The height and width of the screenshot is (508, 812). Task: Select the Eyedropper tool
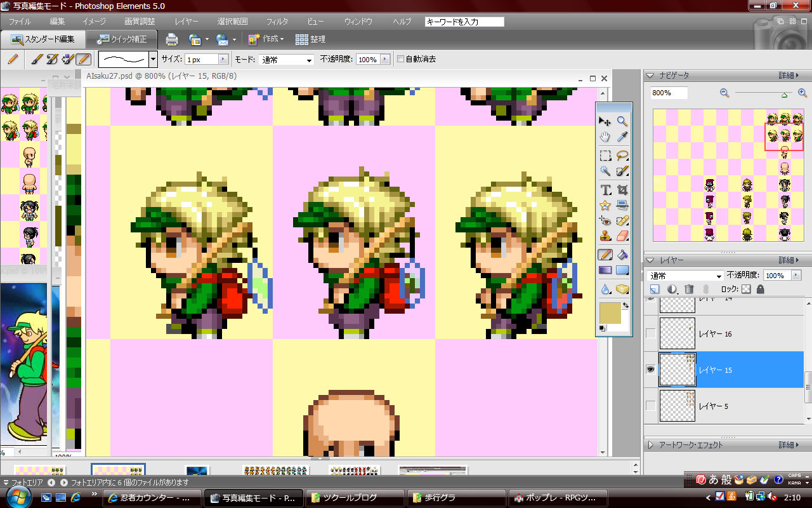622,137
